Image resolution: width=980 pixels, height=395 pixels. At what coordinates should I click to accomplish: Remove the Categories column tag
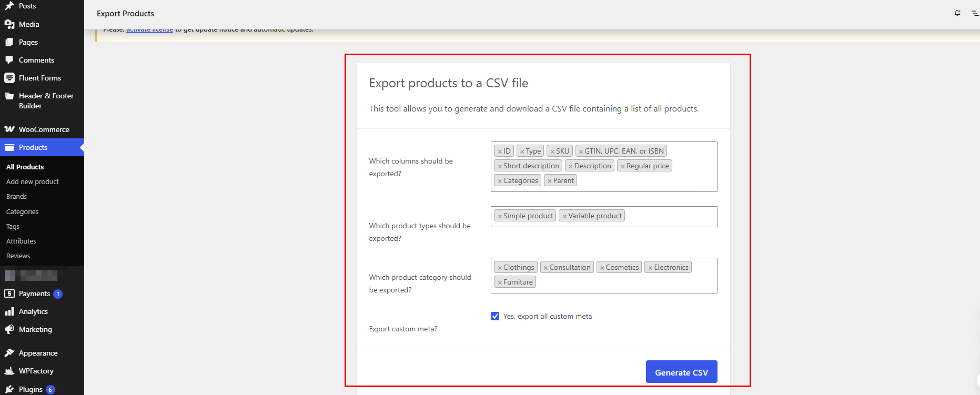pos(500,181)
